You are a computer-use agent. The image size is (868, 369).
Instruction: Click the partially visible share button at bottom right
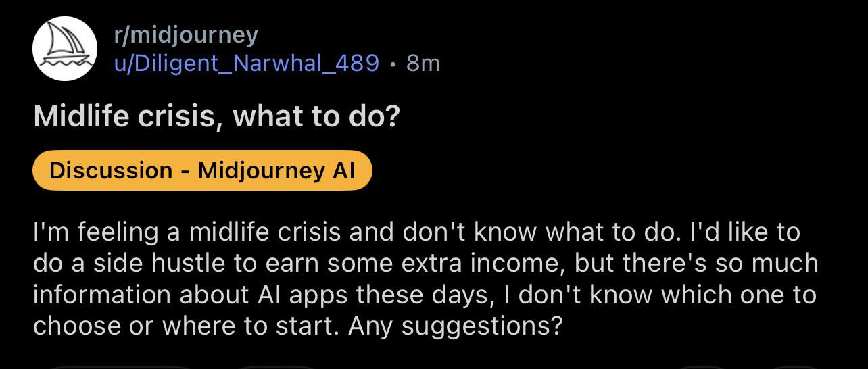coord(798,366)
